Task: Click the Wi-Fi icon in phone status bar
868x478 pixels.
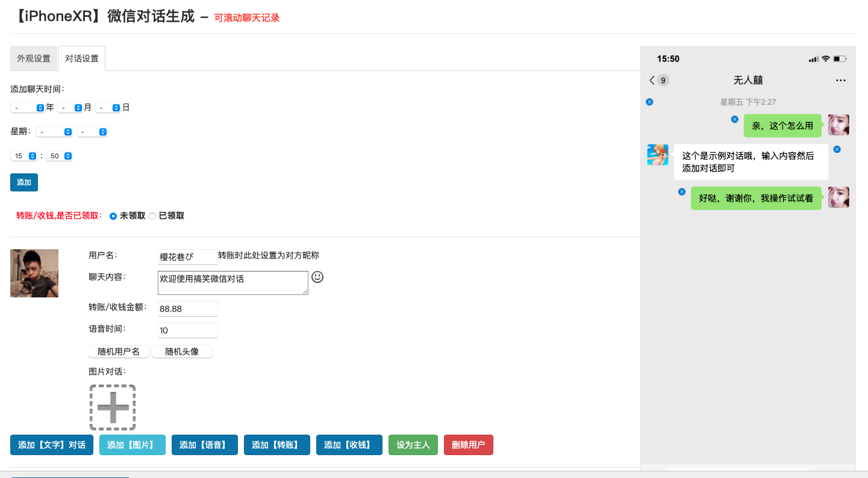Action: pos(826,59)
